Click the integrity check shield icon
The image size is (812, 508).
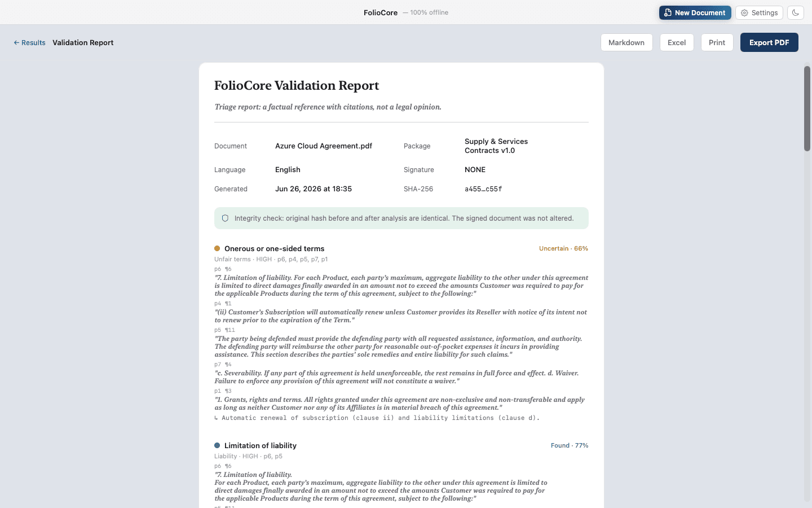click(225, 218)
